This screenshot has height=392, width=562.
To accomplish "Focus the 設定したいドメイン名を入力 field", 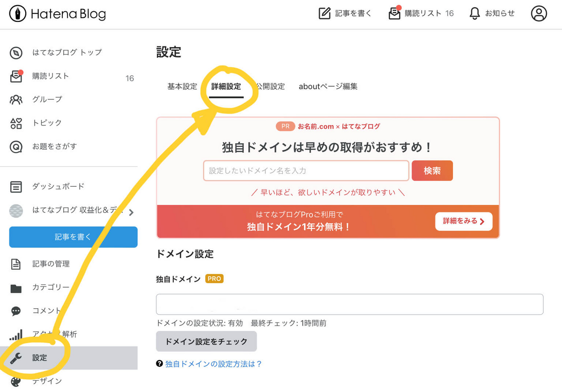I will [x=306, y=171].
